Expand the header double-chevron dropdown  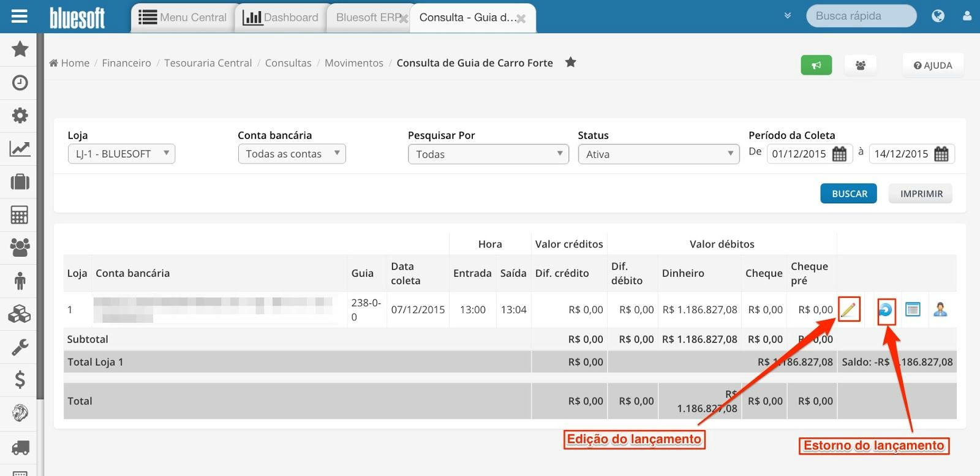coord(788,16)
